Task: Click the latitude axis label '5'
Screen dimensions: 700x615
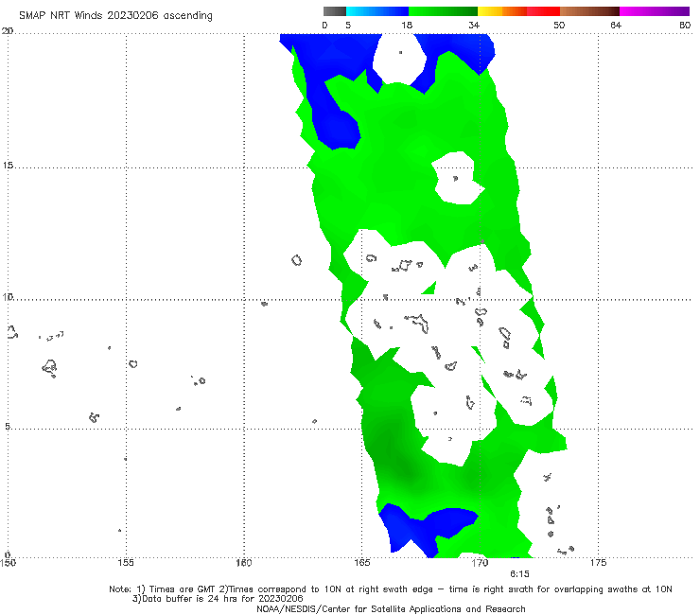Action: [8, 426]
